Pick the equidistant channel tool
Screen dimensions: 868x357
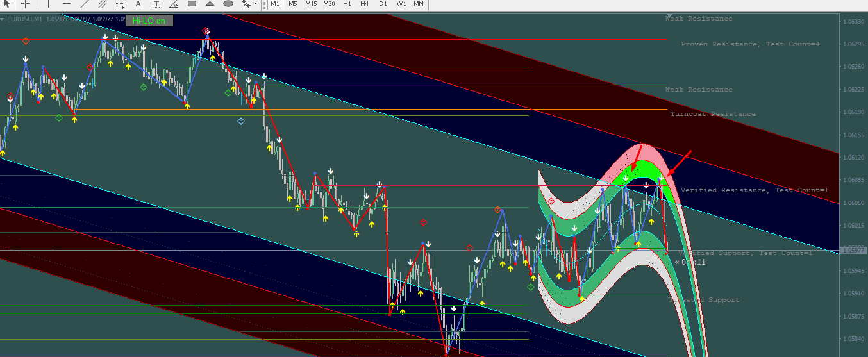(x=102, y=4)
